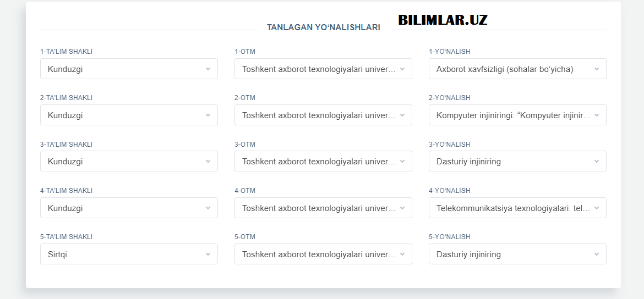Open the 1-TA'LIM SHAKLI dropdown
Screen dimensions: 644x299
coord(129,69)
